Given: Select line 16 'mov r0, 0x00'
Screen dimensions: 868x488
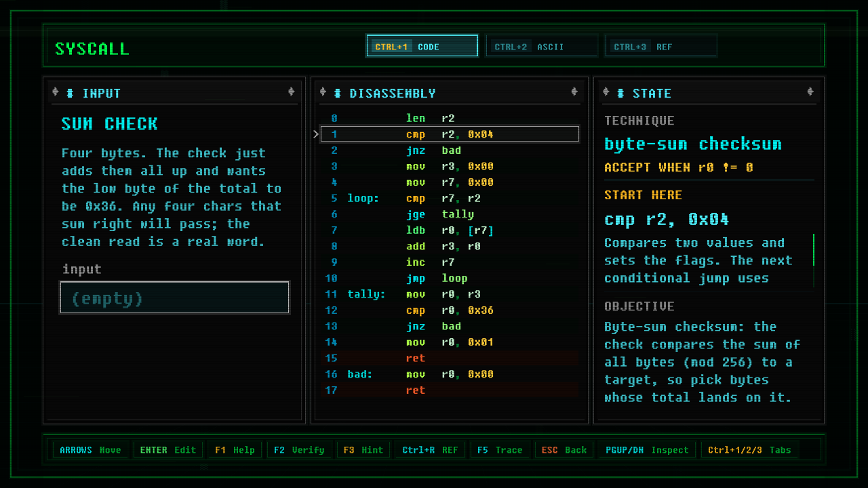Looking at the screenshot, I should pos(450,374).
